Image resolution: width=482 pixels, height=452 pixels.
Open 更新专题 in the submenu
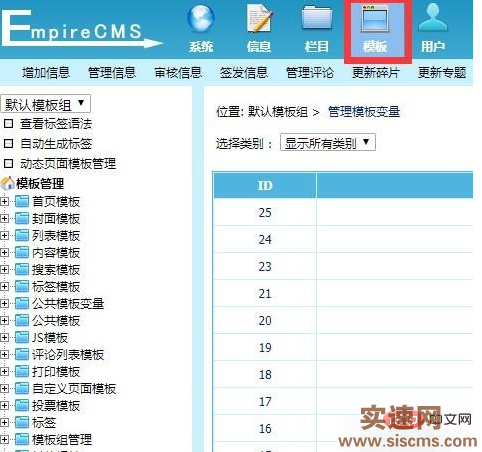point(442,72)
